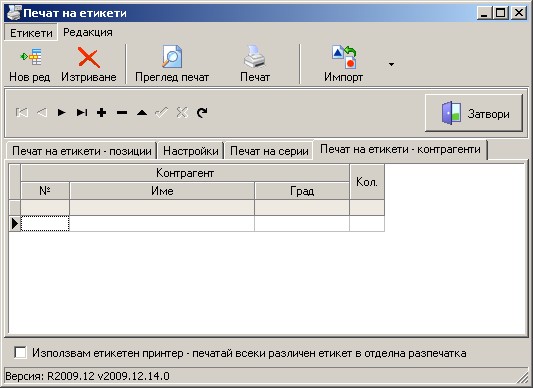Screen dimensions: 533x388
Task: Toggle Използвам етикетен принтер checkbox
Action: 20,352
